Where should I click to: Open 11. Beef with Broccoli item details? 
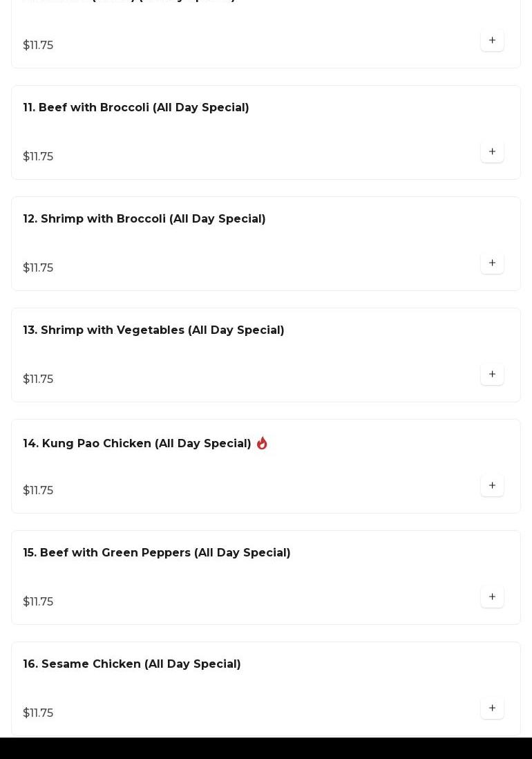click(x=136, y=108)
